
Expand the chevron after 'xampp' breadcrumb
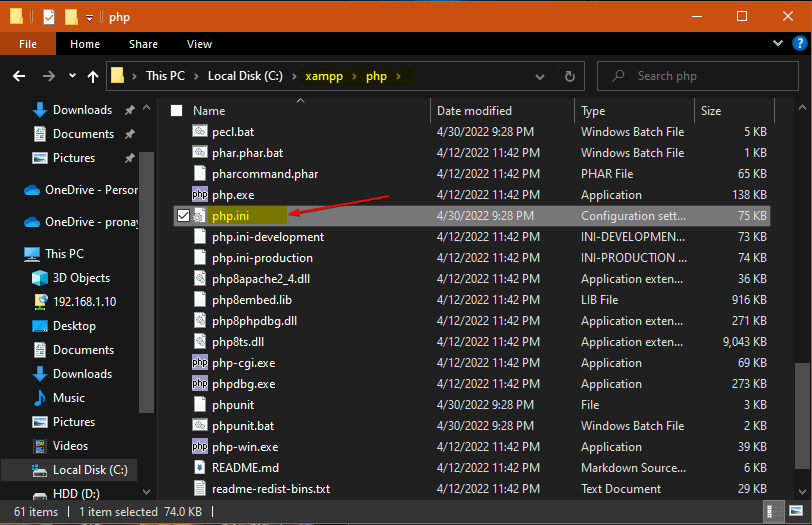pos(355,77)
